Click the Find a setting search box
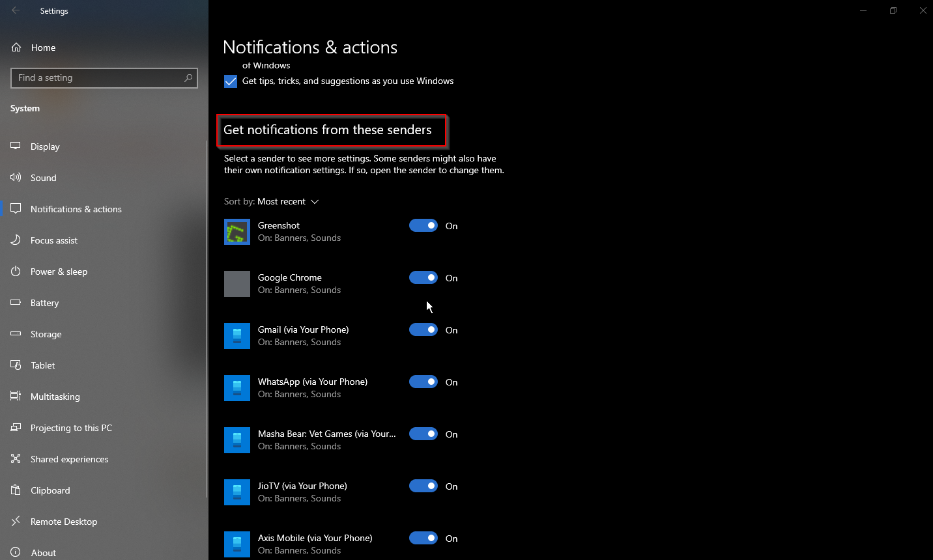 (x=104, y=77)
